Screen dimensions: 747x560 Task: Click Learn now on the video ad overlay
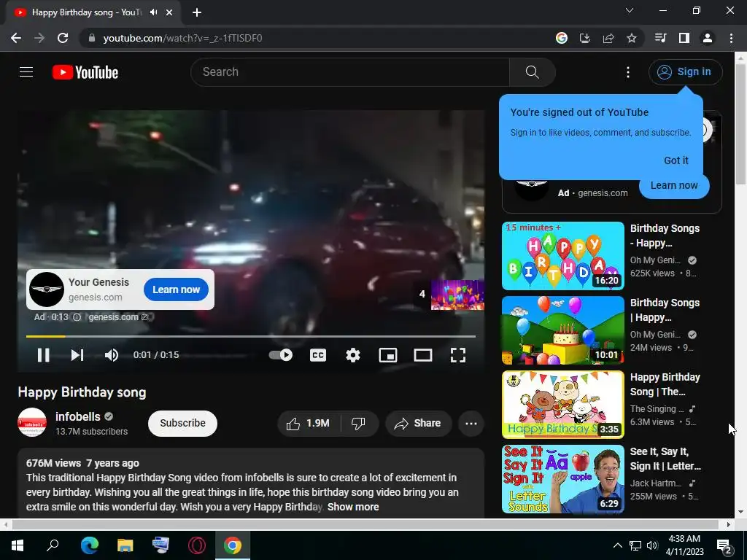(x=176, y=289)
